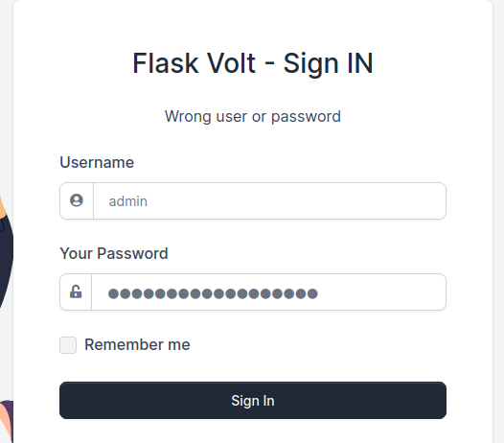Screen dimensions: 504x443
Task: Click the unlocked padlock icon beside password
Action: [76, 291]
